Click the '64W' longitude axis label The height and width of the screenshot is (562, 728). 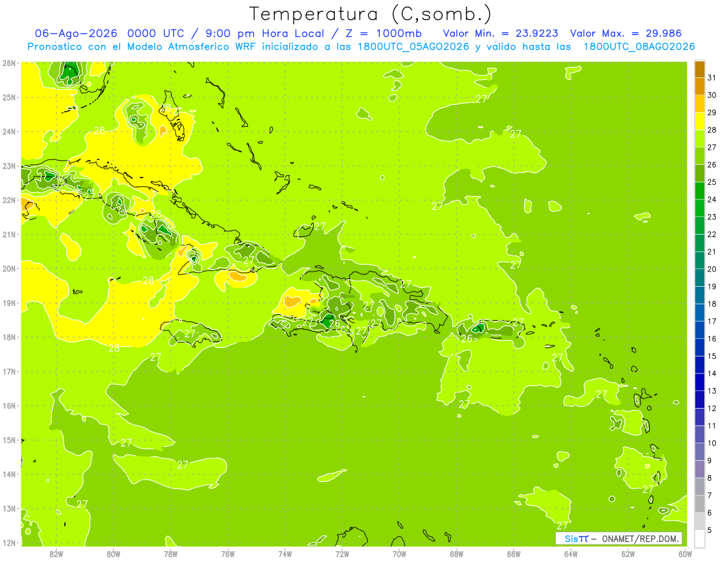coord(571,554)
